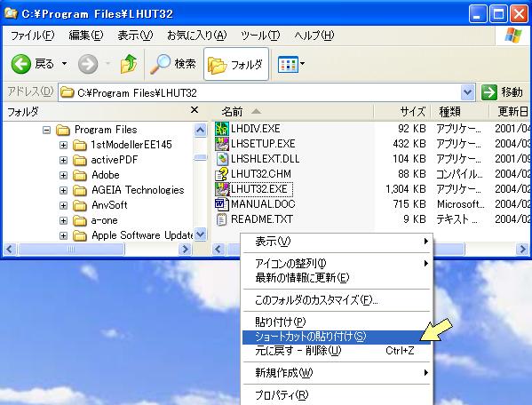
Task: Open Back button history dropdown arrow
Action: [64, 63]
